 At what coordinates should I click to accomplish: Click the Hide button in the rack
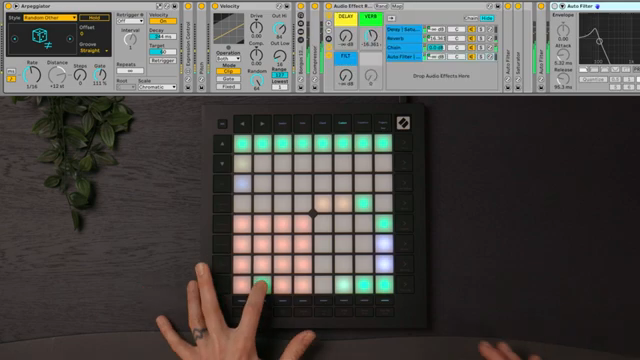point(487,18)
